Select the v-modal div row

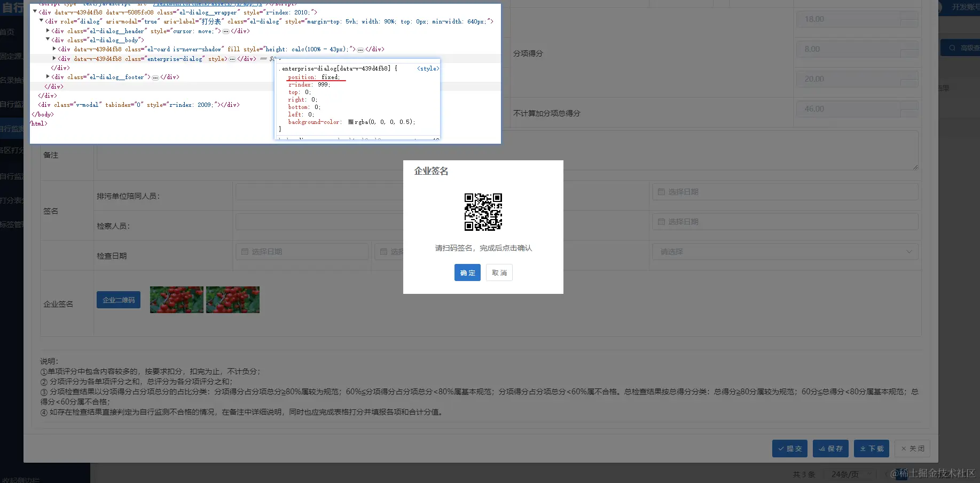[x=139, y=105]
